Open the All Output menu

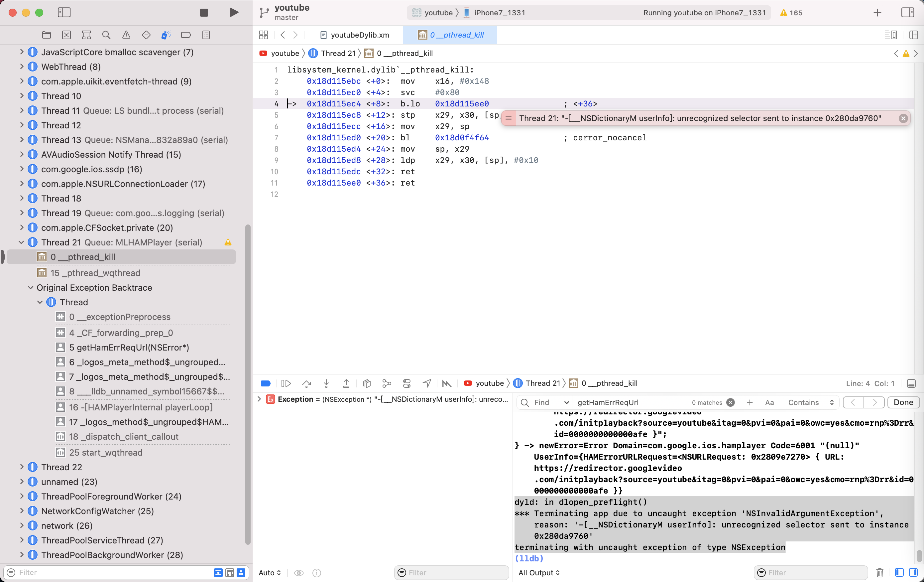coord(539,572)
